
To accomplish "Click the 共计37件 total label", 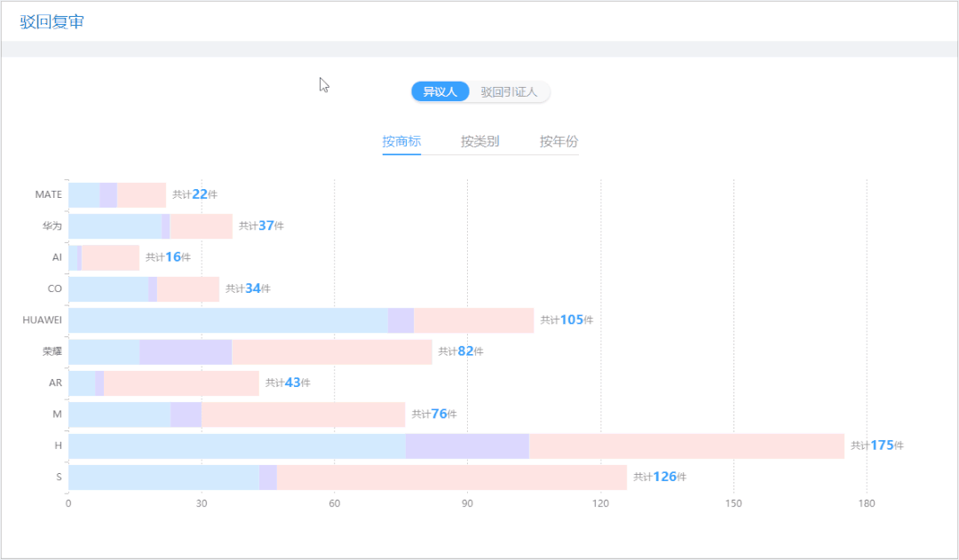I will click(x=261, y=225).
